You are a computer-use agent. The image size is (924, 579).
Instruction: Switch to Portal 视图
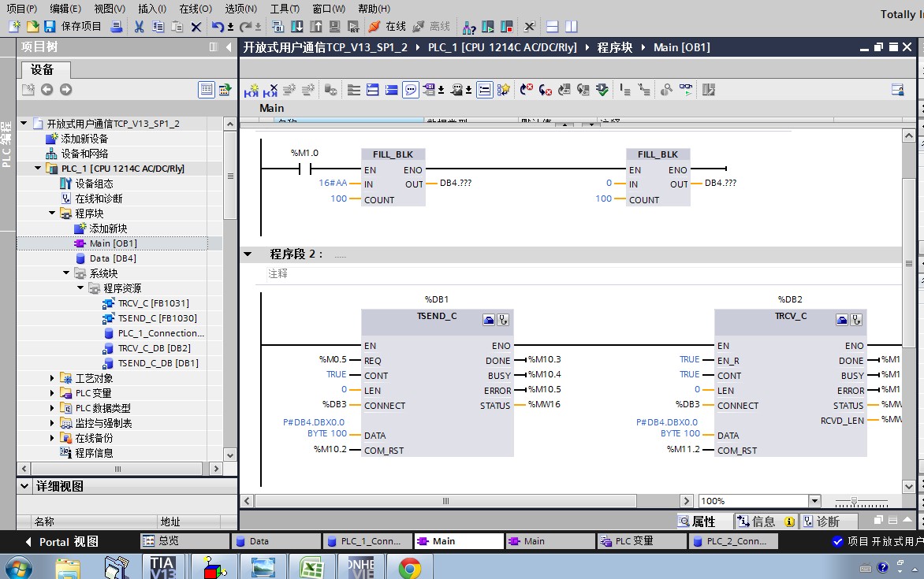pyautogui.click(x=61, y=542)
